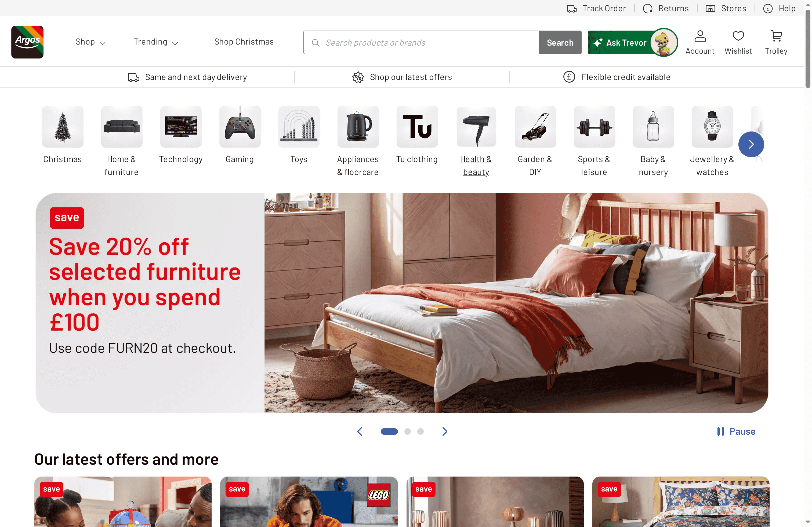Open the Help menu item
This screenshot has width=812, height=527.
tap(779, 9)
